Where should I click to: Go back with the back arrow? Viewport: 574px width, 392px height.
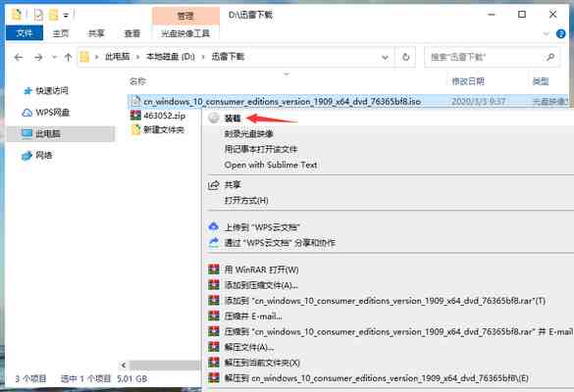coord(19,57)
